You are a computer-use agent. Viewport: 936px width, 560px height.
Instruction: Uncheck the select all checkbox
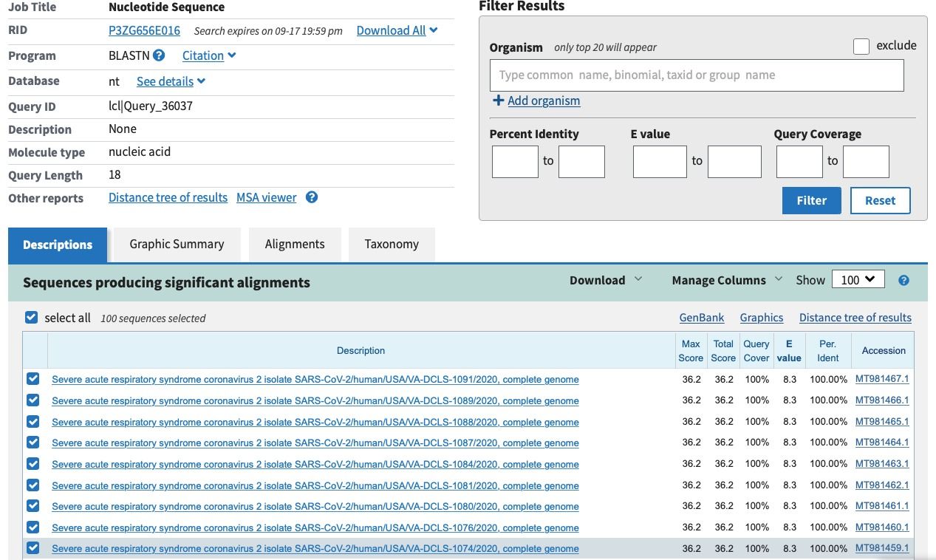pyautogui.click(x=31, y=318)
